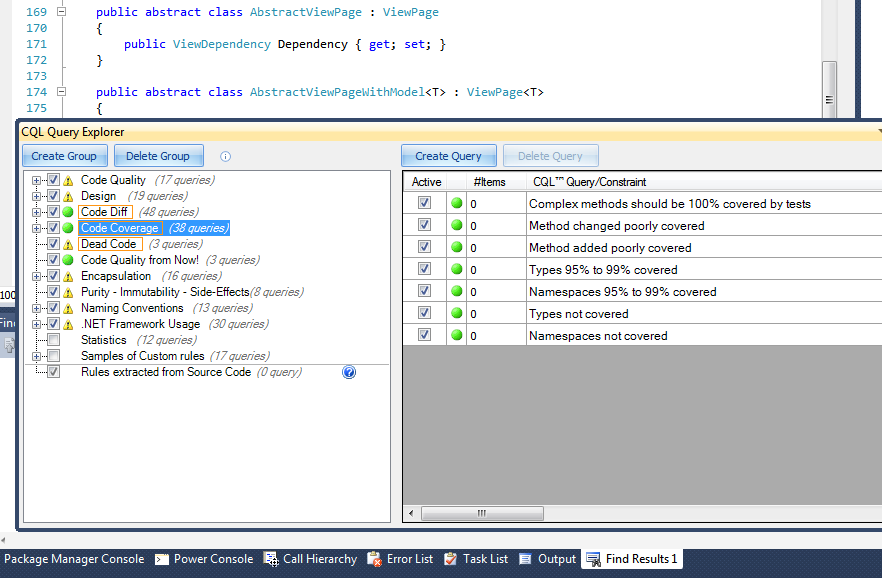882x578 pixels.
Task: Click green status dot for Namespaces not covered
Action: pyautogui.click(x=457, y=335)
